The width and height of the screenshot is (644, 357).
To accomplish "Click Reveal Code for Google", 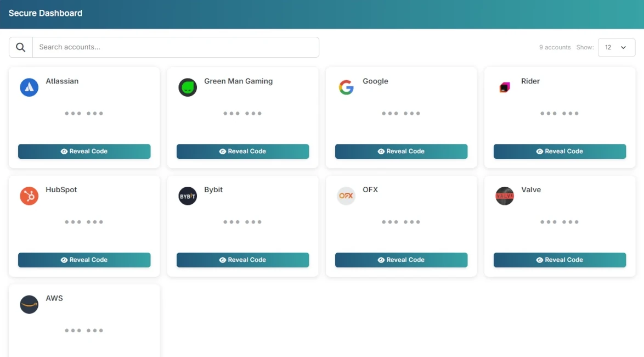I will (401, 151).
